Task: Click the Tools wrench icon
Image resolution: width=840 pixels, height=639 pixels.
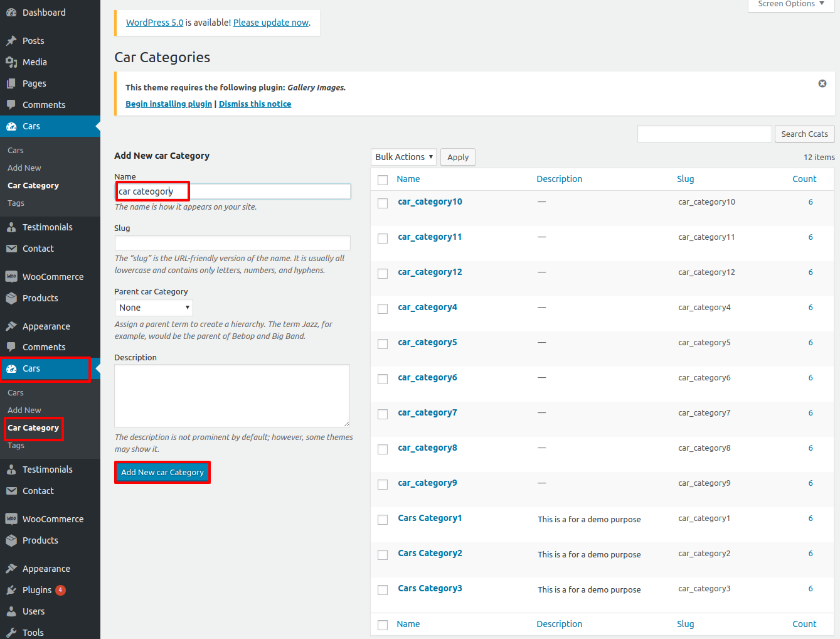Action: coord(11,632)
